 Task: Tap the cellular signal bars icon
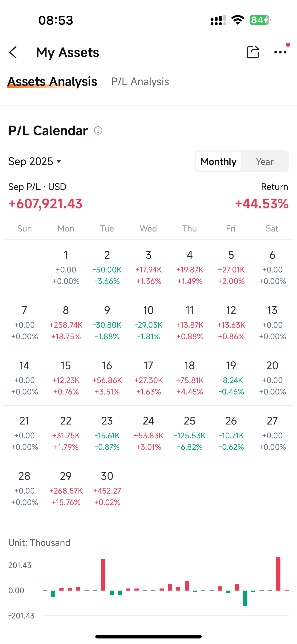(x=218, y=20)
